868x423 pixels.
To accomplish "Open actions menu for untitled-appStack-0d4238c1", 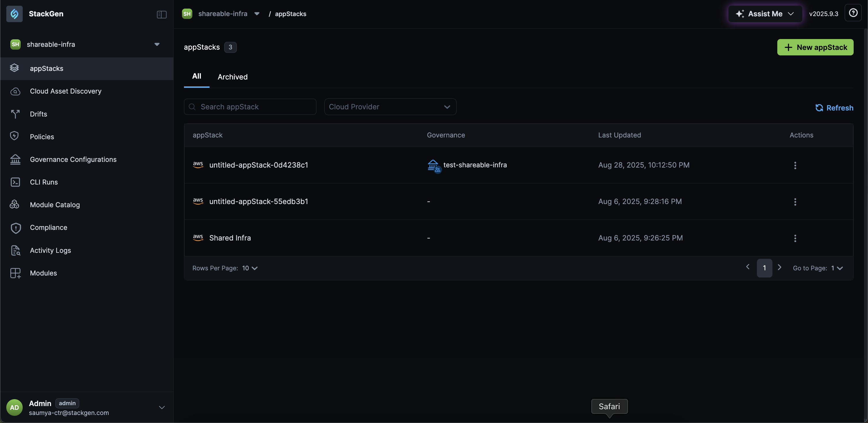I will 795,165.
